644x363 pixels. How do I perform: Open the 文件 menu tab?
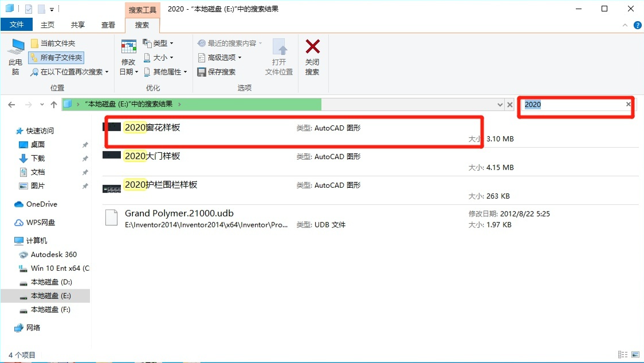coord(17,25)
